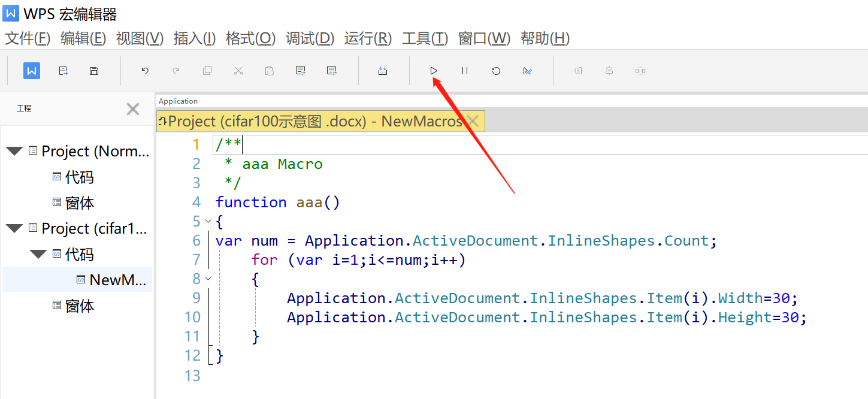Click the find icon after paste
The image size is (868, 399).
coord(301,71)
